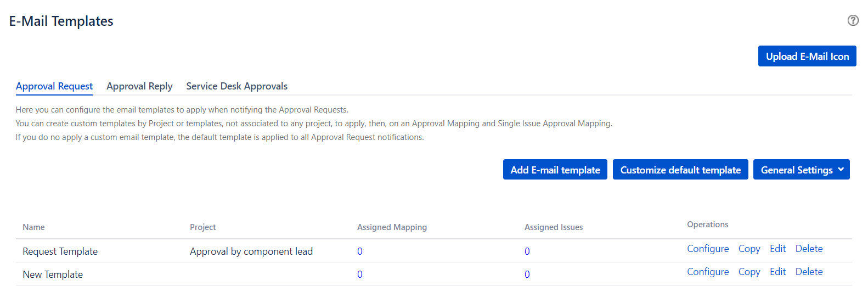Image resolution: width=868 pixels, height=297 pixels.
Task: Edit the Request Template
Action: point(777,249)
